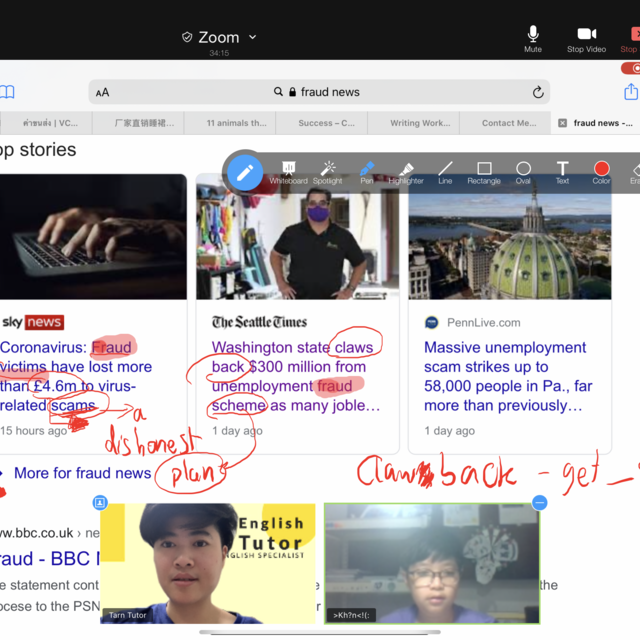Click the Zoom security shield icon
The image size is (640, 640).
tap(187, 38)
